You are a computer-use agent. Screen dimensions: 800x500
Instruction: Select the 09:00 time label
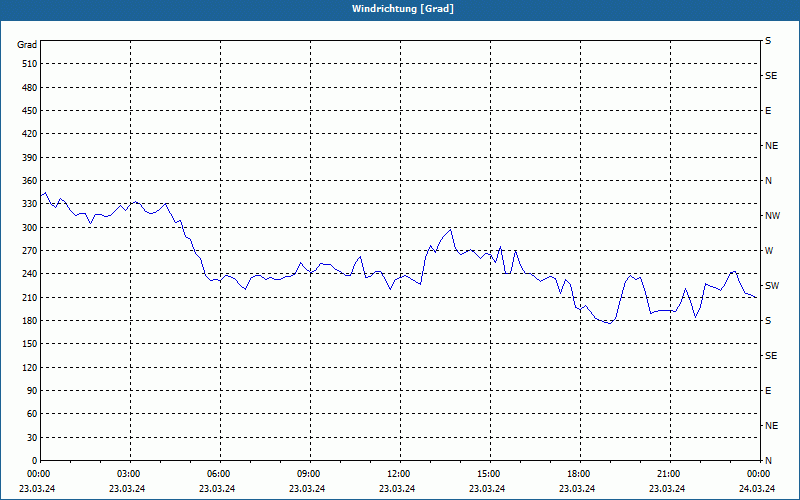pyautogui.click(x=310, y=474)
